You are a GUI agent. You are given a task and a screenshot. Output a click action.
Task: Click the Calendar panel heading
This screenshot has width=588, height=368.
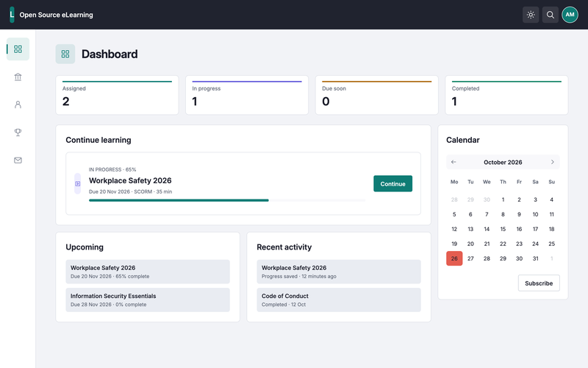coord(463,140)
